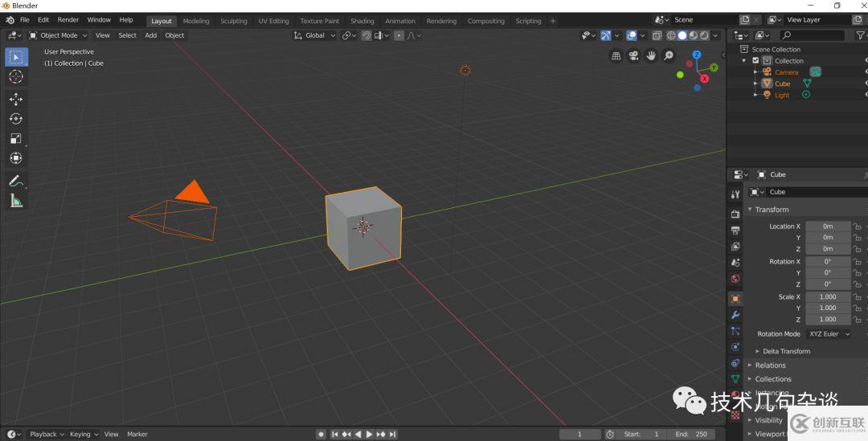This screenshot has height=441, width=868.
Task: Open the XYZ Euler rotation mode dropdown
Action: [x=828, y=333]
